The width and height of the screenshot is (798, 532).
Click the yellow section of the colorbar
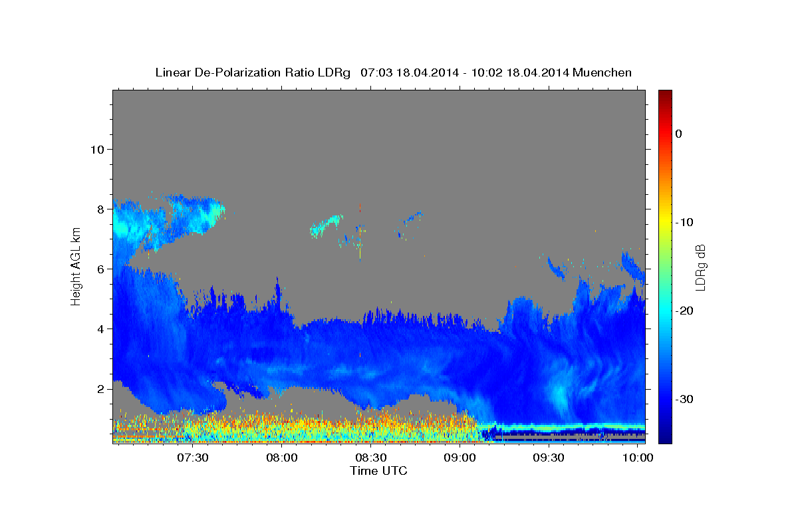pyautogui.click(x=665, y=222)
